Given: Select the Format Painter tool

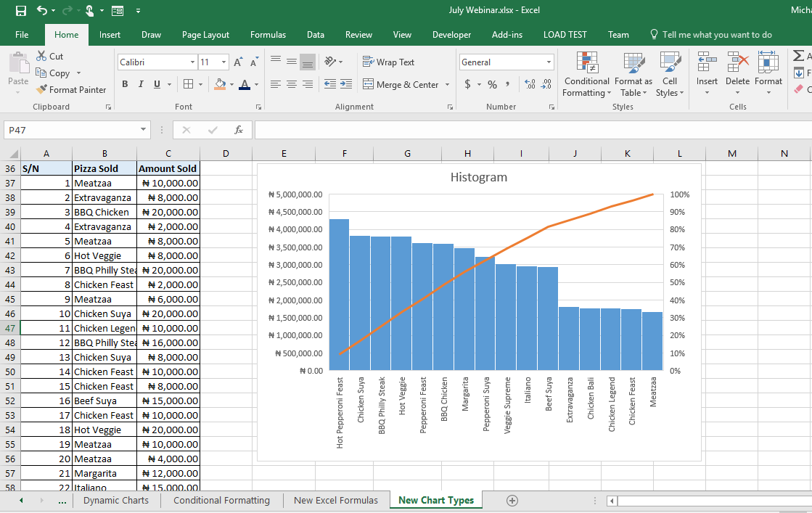Looking at the screenshot, I should [x=71, y=89].
